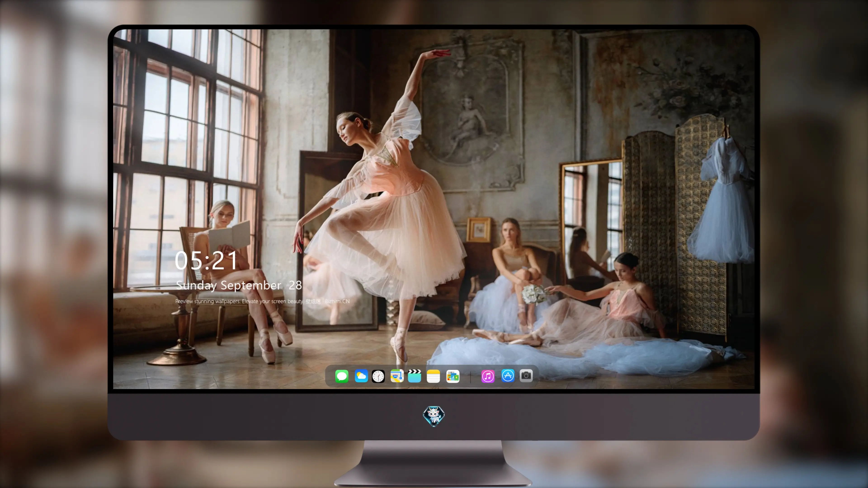Open the Clock app in the dock

378,376
